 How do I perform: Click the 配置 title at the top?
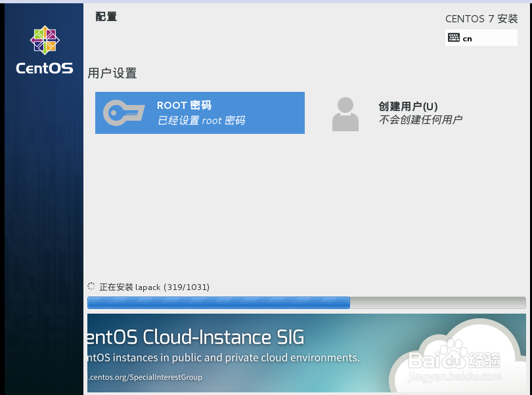(106, 16)
